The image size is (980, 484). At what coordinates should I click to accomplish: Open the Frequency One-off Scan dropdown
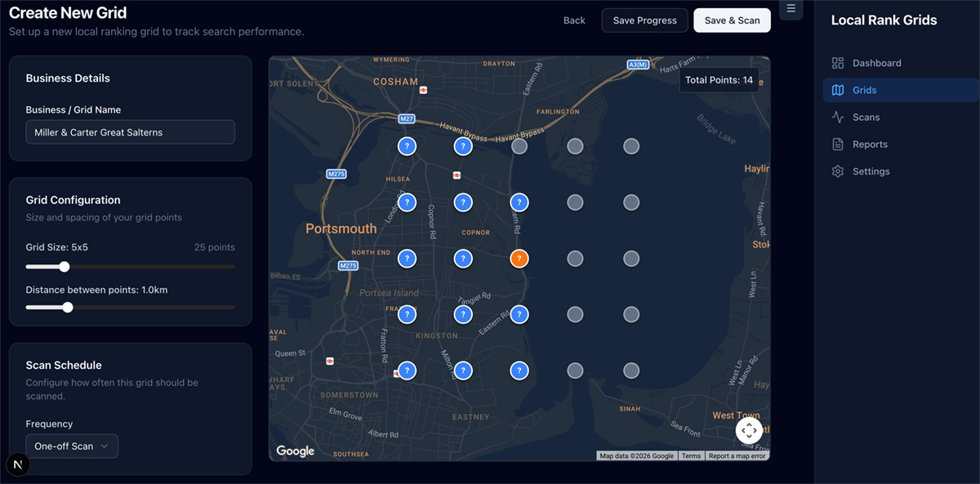pos(72,446)
